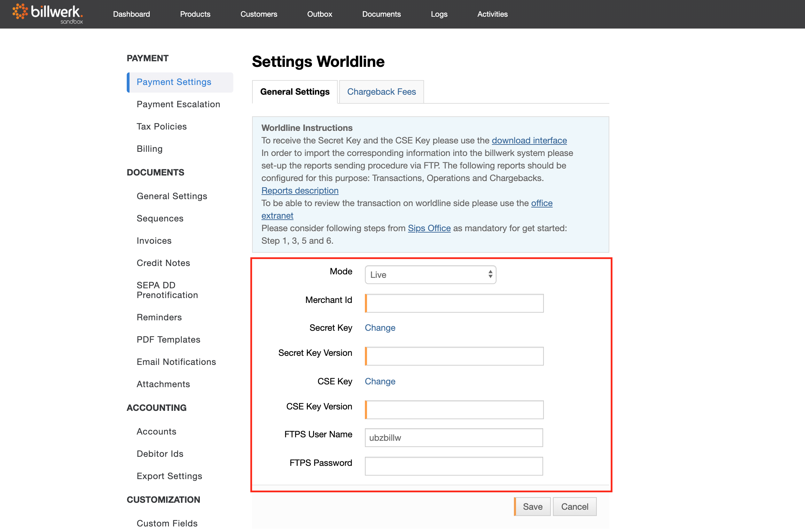
Task: Switch to the General Settings tab
Action: click(x=295, y=92)
